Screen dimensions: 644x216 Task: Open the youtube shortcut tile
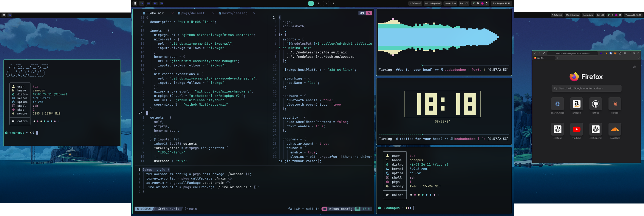576,129
